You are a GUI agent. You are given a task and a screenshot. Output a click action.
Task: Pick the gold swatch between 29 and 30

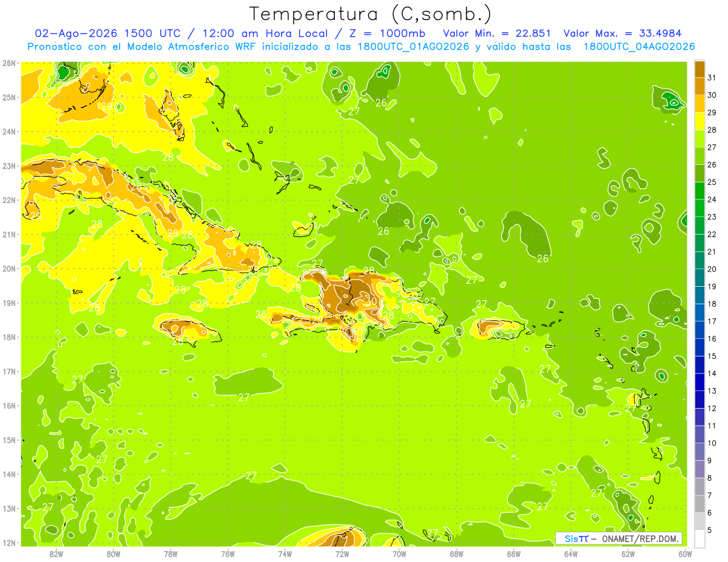[699, 104]
